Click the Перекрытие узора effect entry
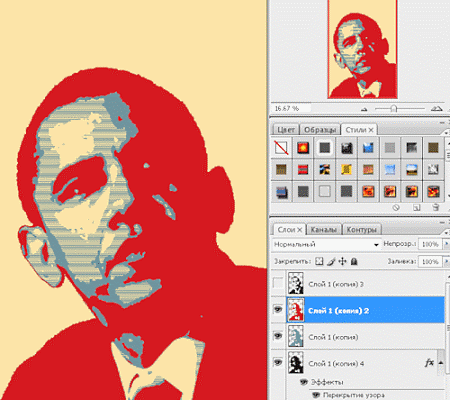This screenshot has height=400, width=450. 353,395
